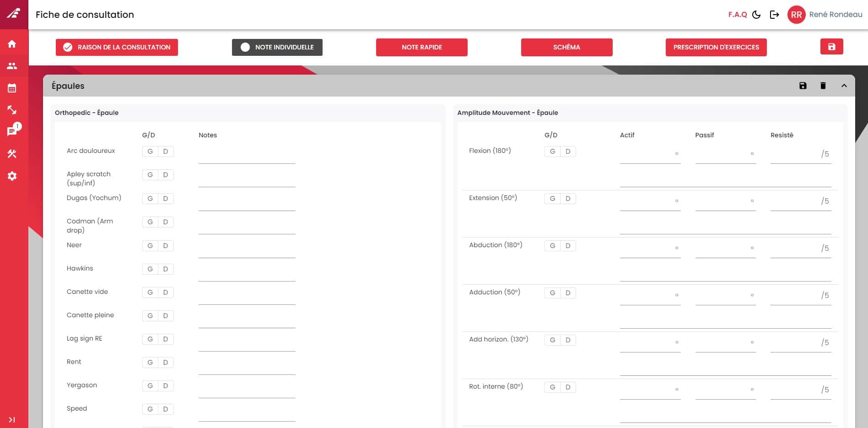This screenshot has width=868, height=428.
Task: Open the calendar icon in sidebar
Action: 12,88
